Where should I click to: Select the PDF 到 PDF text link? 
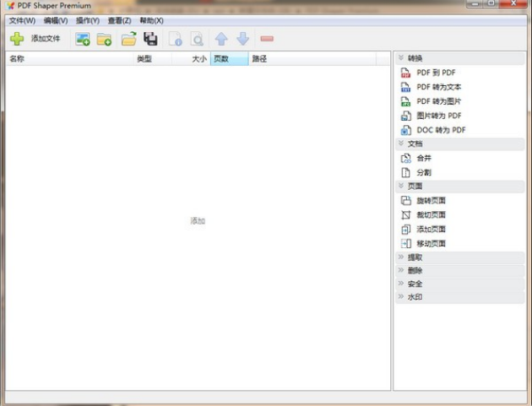(x=436, y=73)
